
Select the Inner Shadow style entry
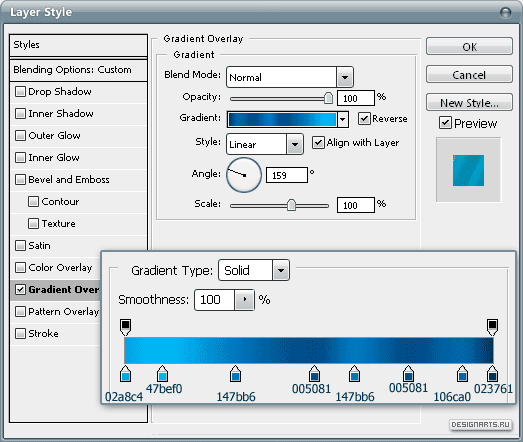point(78,114)
